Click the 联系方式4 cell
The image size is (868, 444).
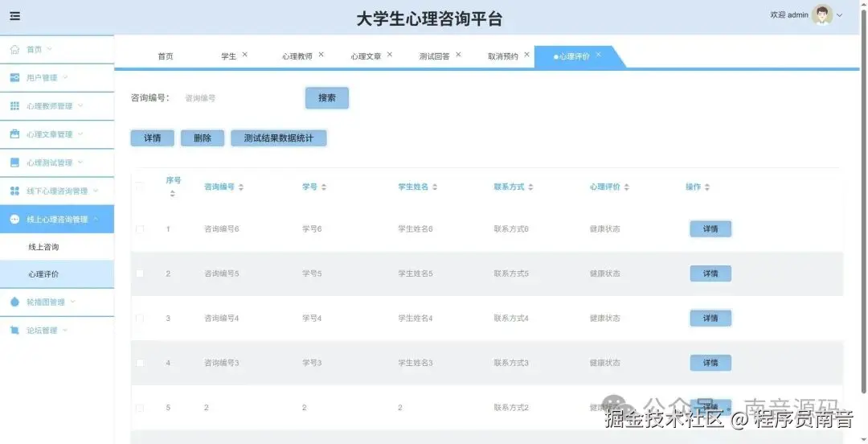511,319
